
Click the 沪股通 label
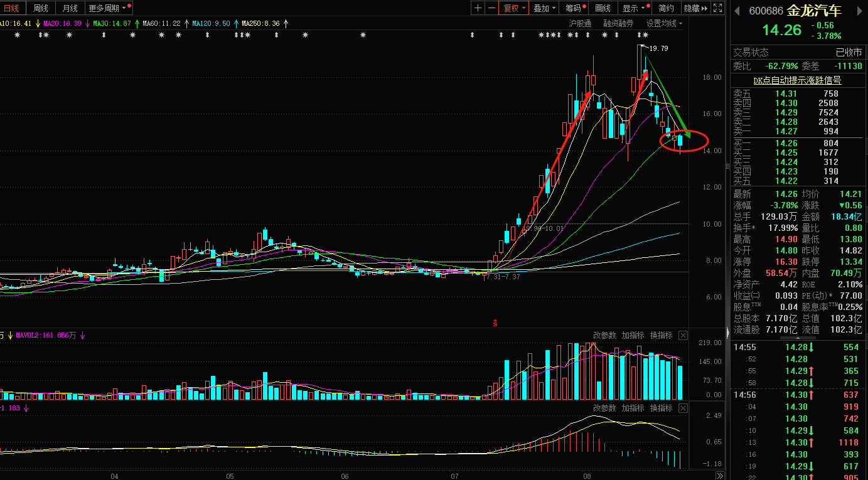coord(580,23)
